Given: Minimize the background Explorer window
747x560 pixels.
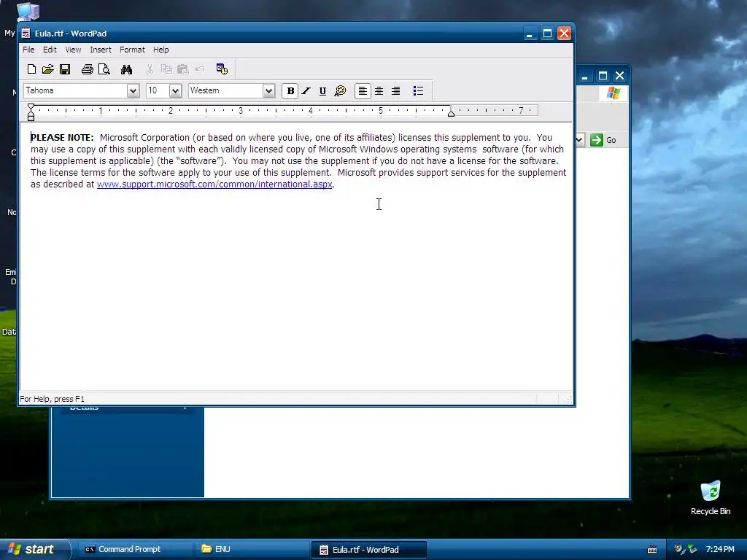Looking at the screenshot, I should pyautogui.click(x=585, y=76).
